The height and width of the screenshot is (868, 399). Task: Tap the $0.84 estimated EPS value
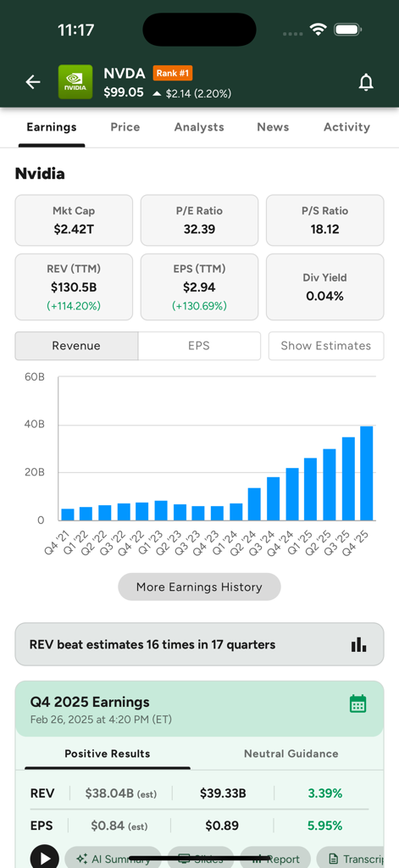(x=119, y=826)
